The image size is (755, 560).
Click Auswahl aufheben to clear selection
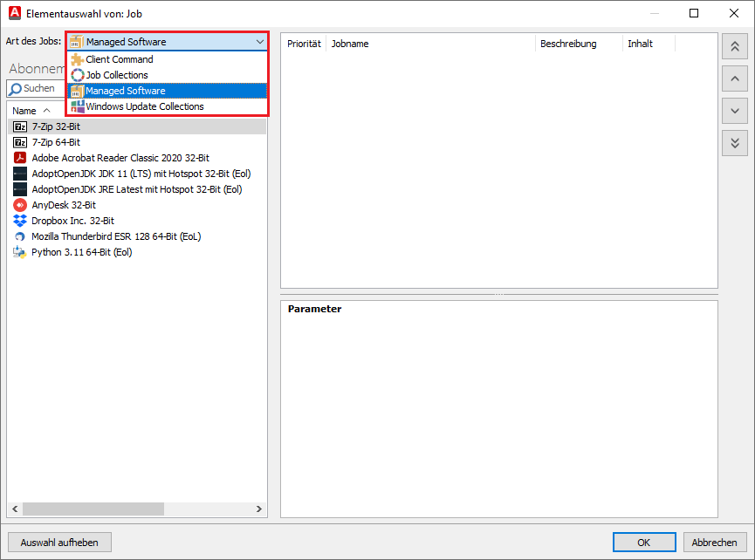click(58, 542)
